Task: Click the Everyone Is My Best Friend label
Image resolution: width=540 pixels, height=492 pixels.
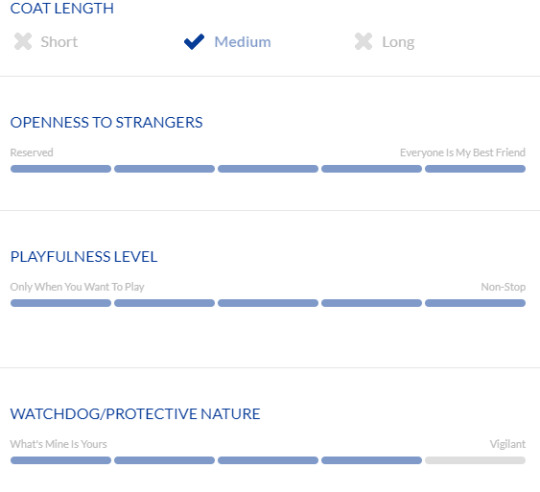Action: point(463,153)
